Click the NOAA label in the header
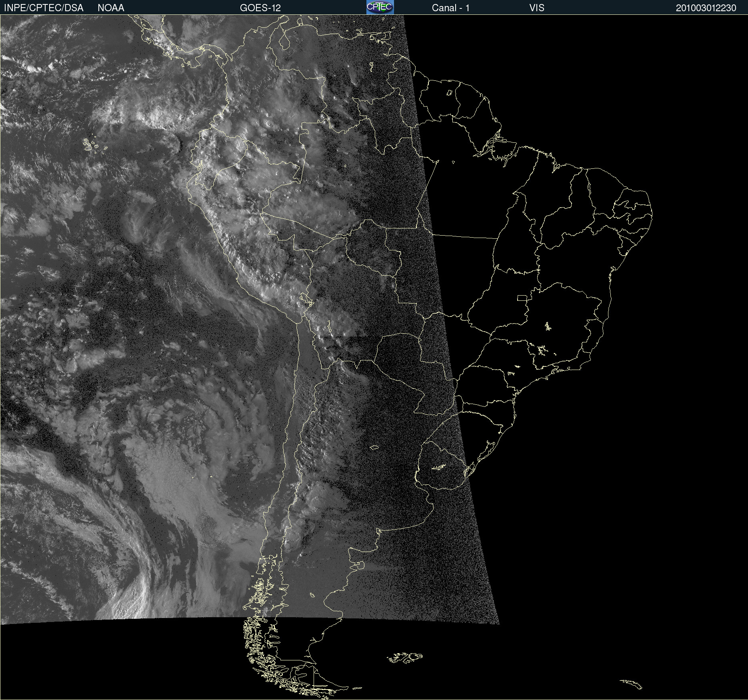This screenshot has height=700, width=748. [111, 8]
